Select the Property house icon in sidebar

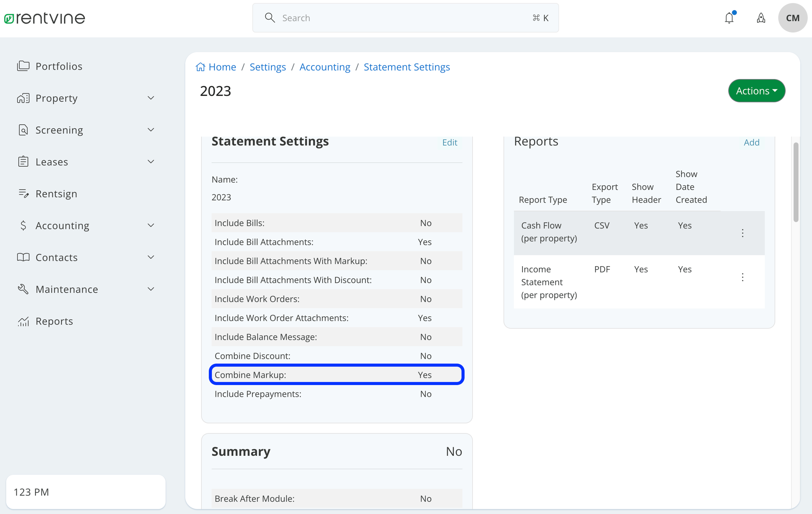24,98
